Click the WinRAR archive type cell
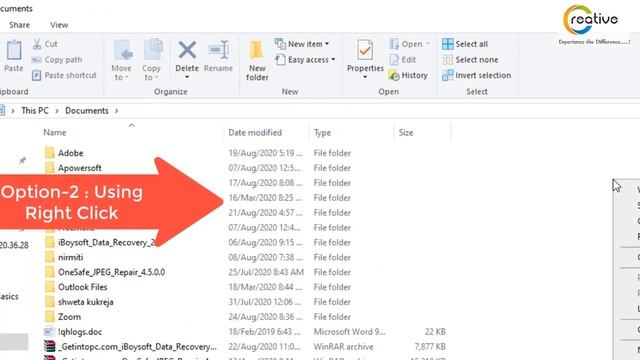640x360 pixels. pyautogui.click(x=343, y=347)
